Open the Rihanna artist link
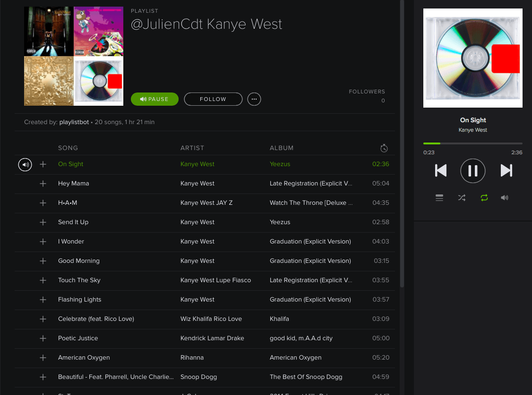 192,358
